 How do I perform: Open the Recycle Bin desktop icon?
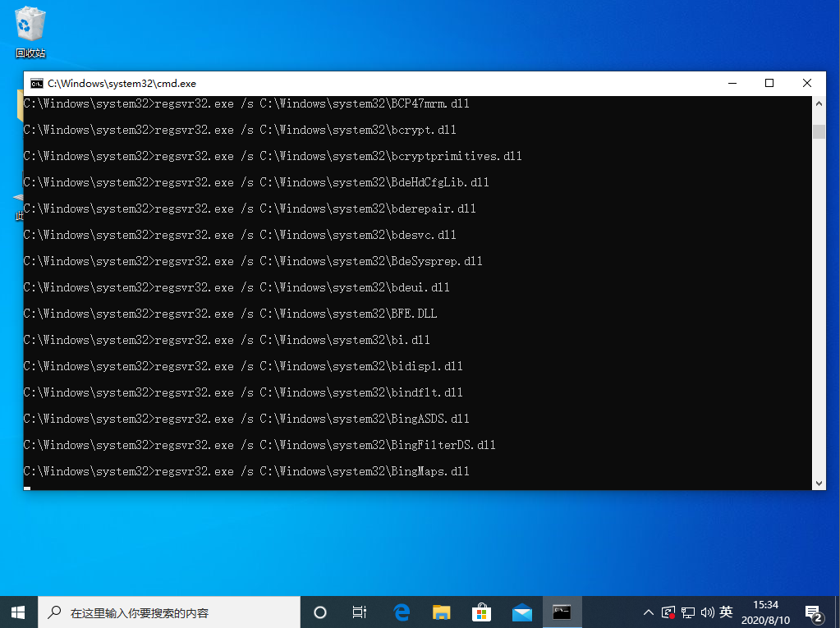(30, 33)
